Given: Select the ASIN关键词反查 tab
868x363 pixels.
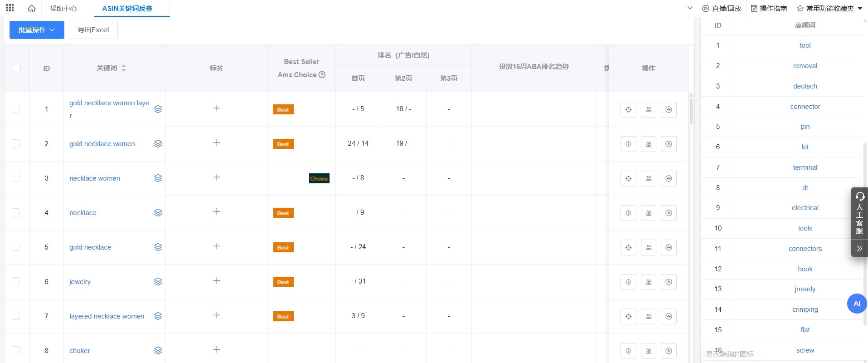Looking at the screenshot, I should [x=127, y=9].
